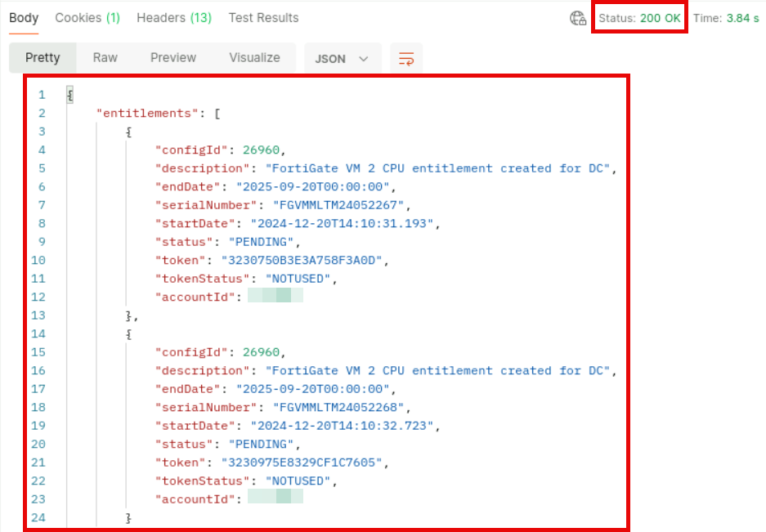Screen dimensions: 766x532
Task: Select the Pretty view
Action: (43, 58)
